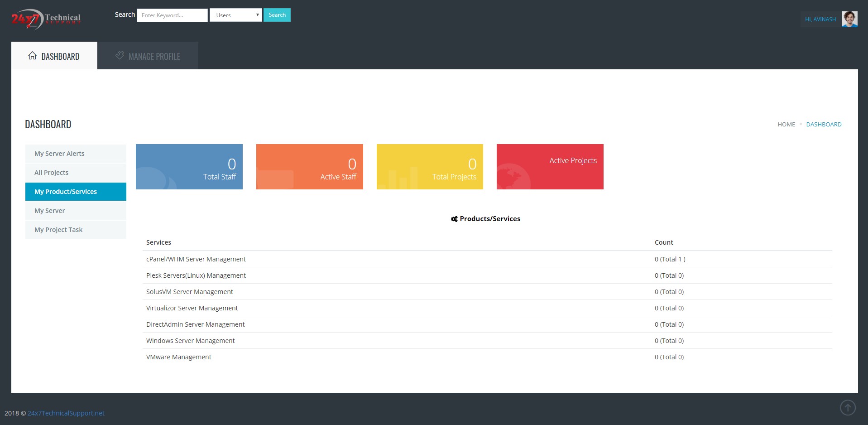Open All Projects from sidebar
This screenshot has width=868, height=425.
(x=76, y=173)
